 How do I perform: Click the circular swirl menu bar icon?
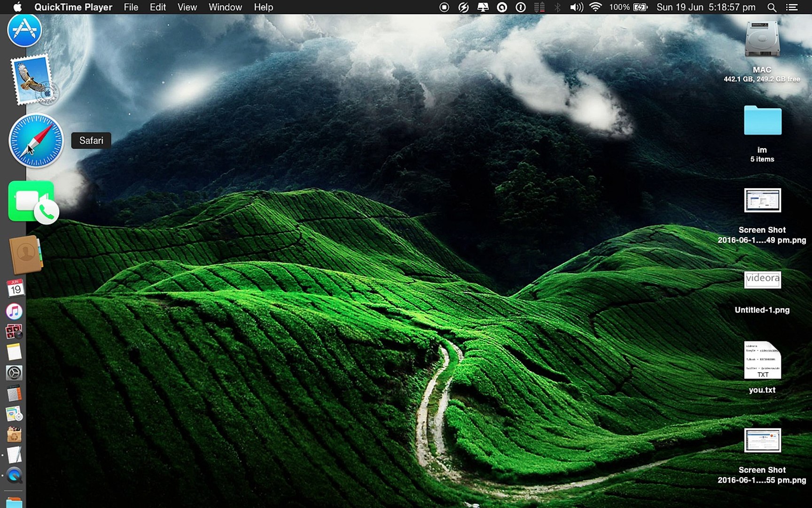[502, 7]
